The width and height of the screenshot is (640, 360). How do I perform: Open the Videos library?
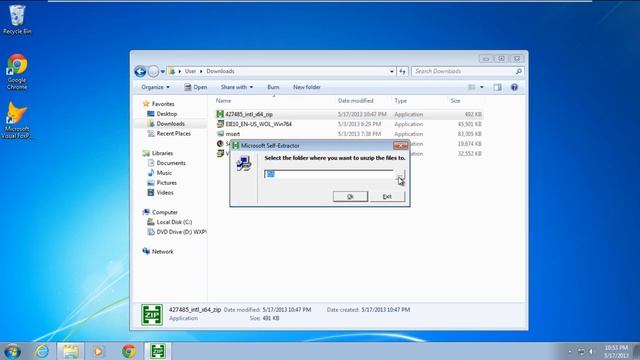[x=160, y=192]
